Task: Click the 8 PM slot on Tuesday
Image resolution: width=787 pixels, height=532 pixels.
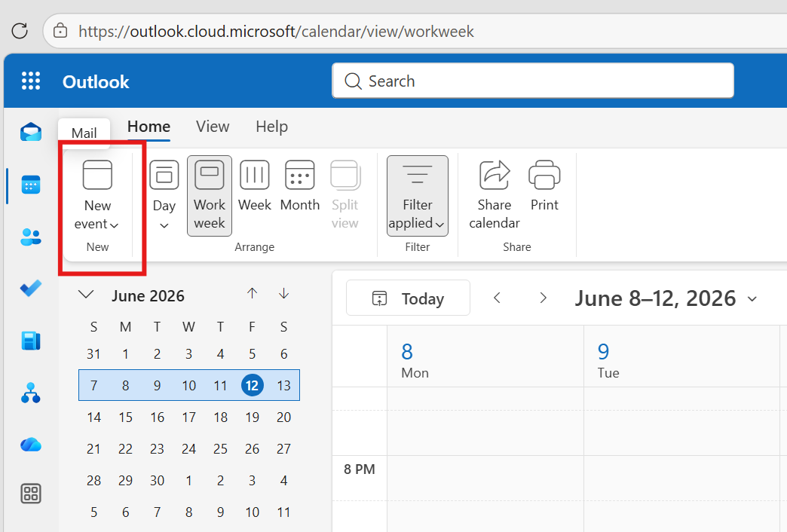Action: click(x=681, y=478)
